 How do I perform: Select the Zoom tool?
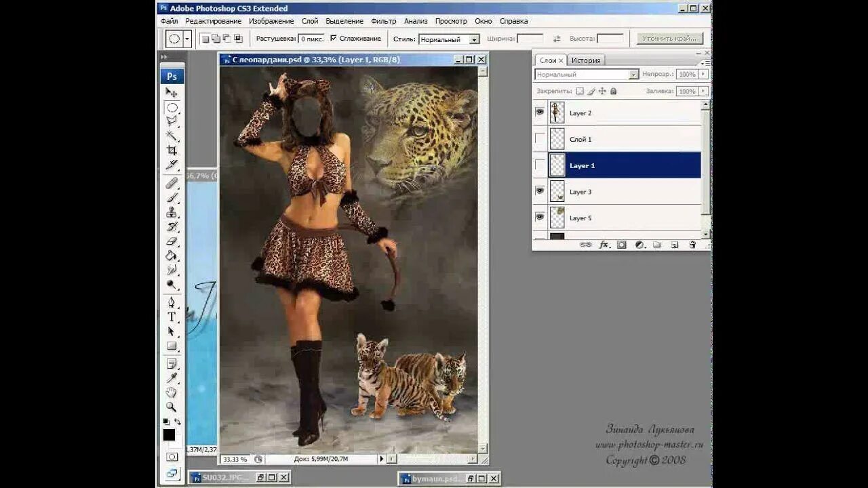[x=172, y=407]
